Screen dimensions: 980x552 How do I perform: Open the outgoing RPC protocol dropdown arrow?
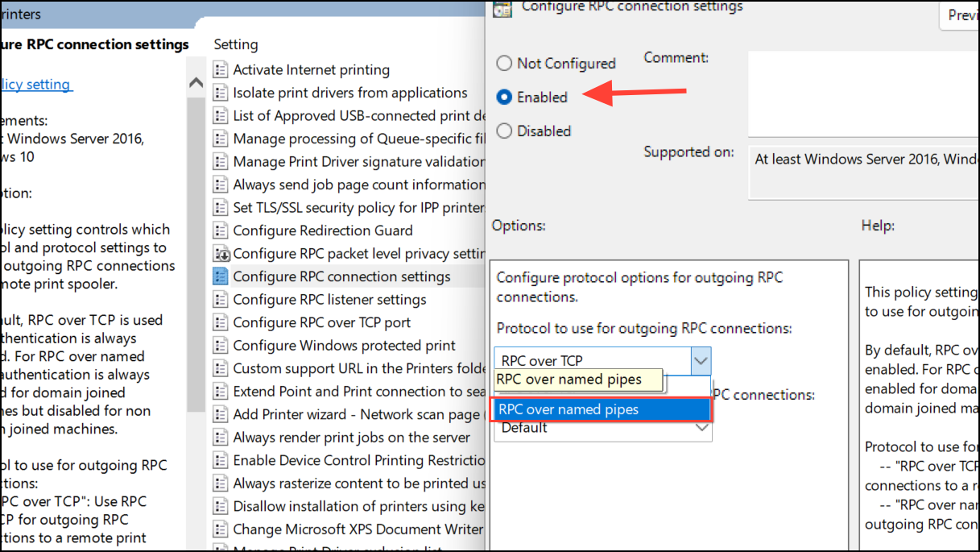(701, 360)
